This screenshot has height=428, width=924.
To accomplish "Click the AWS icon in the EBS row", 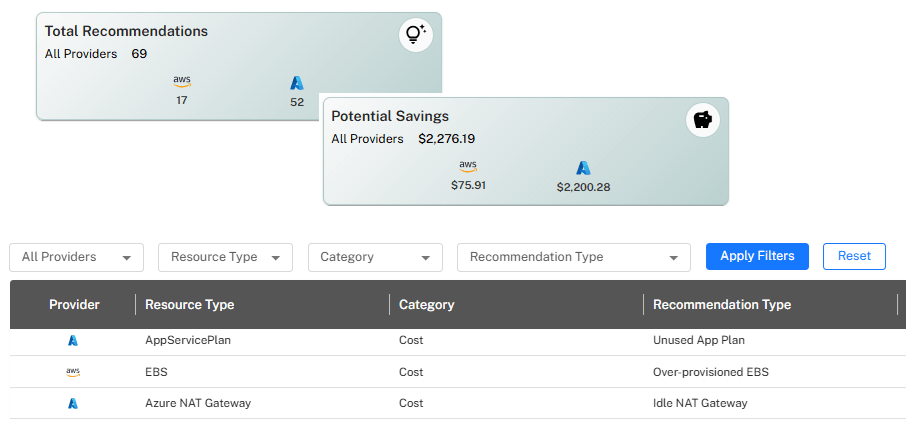I will point(73,372).
